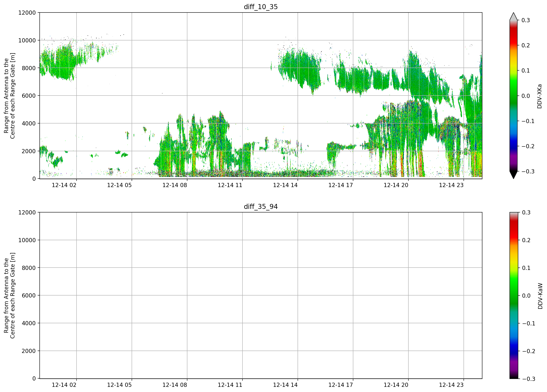Click the DDV-XKa color gradient bar

coord(513,96)
